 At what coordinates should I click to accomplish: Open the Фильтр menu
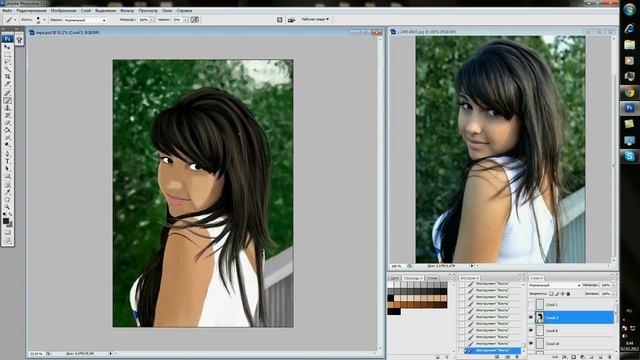click(127, 10)
